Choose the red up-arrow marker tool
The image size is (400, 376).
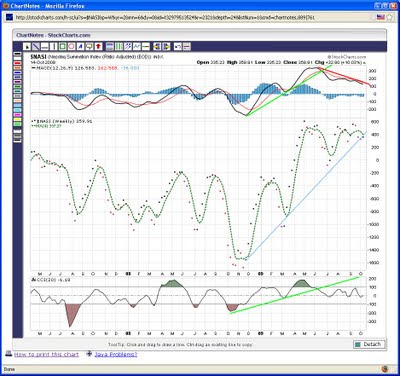point(98,46)
